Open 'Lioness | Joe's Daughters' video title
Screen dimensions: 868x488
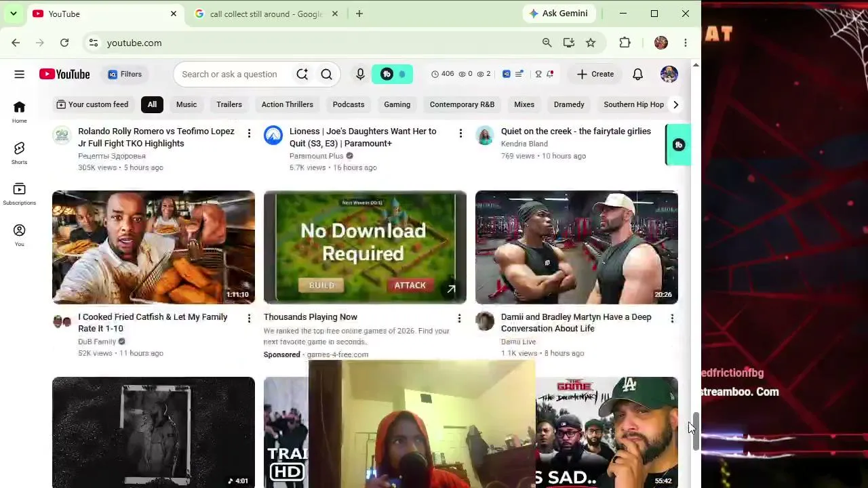pyautogui.click(x=363, y=138)
